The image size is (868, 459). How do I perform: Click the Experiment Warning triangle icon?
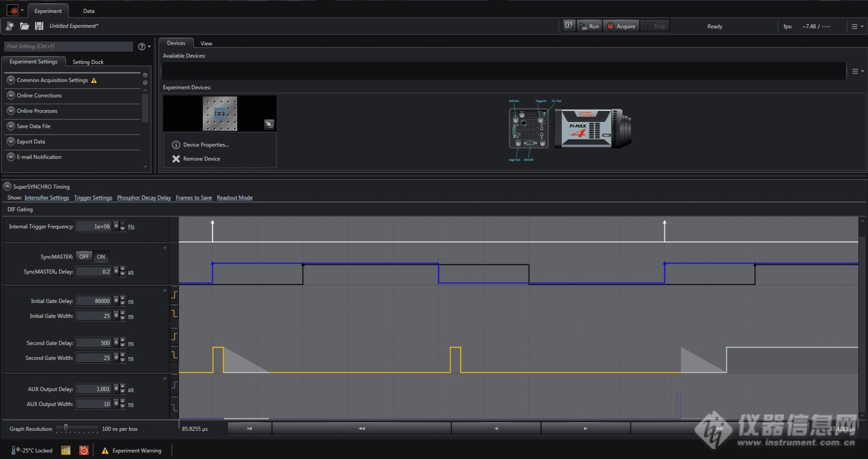pyautogui.click(x=105, y=450)
